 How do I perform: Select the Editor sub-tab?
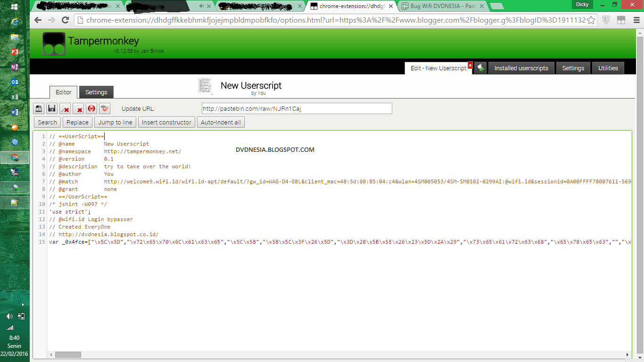point(64,92)
